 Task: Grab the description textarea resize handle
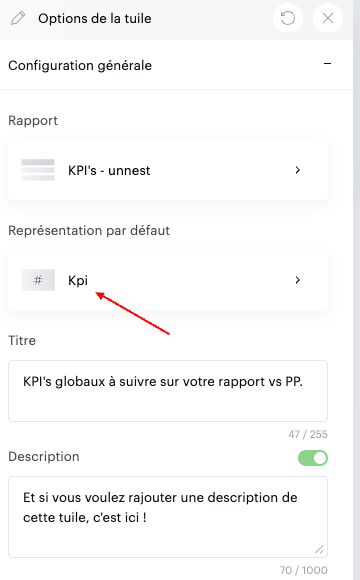point(319,549)
